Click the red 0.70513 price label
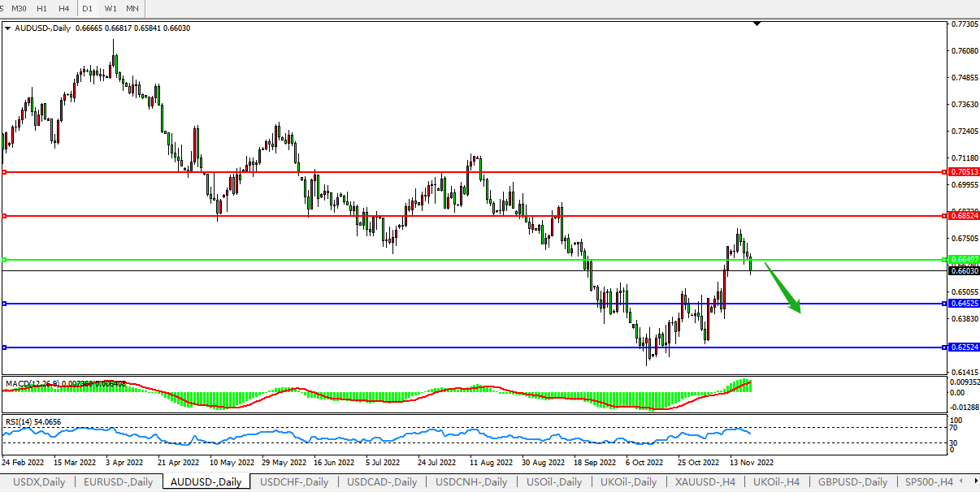Image resolution: width=980 pixels, height=492 pixels. (x=965, y=172)
